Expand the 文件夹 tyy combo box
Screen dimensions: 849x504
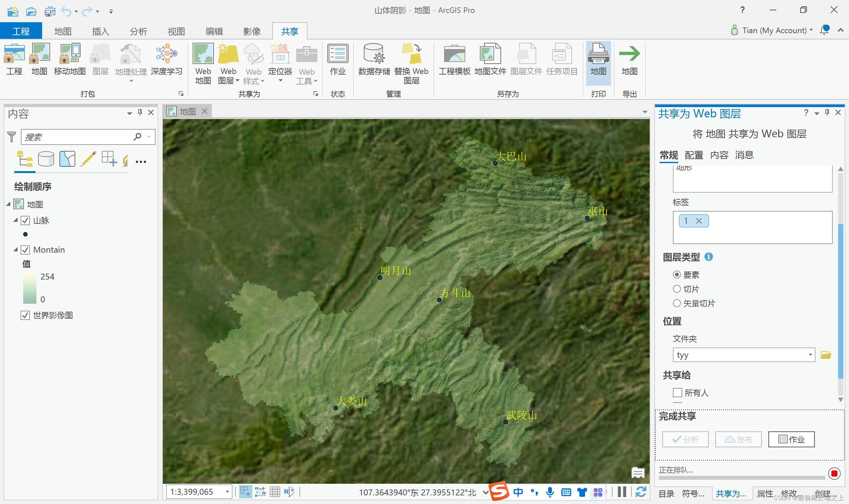click(810, 355)
